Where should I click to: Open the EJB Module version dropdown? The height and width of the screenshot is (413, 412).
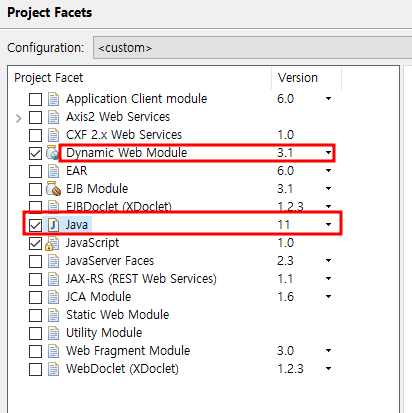coord(328,189)
